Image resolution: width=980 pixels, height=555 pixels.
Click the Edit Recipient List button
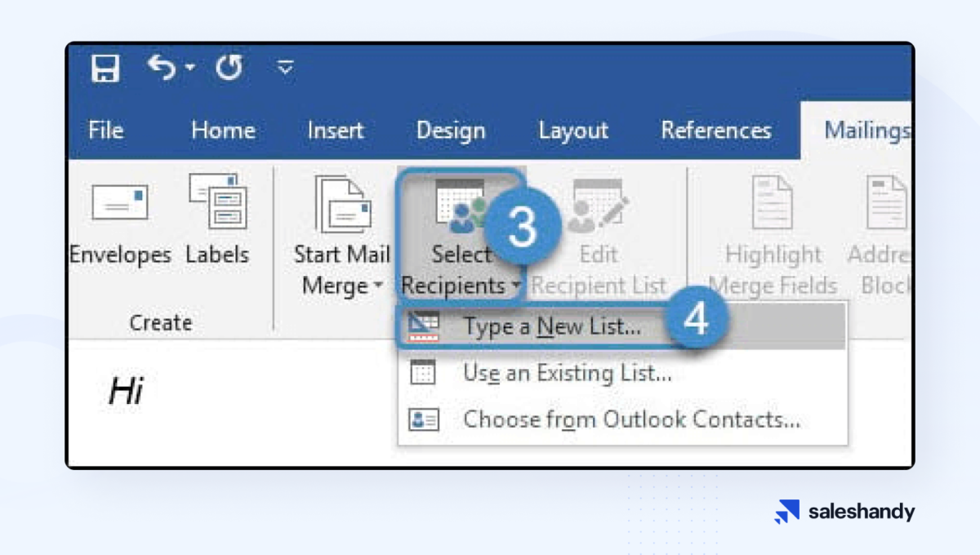pos(599,237)
